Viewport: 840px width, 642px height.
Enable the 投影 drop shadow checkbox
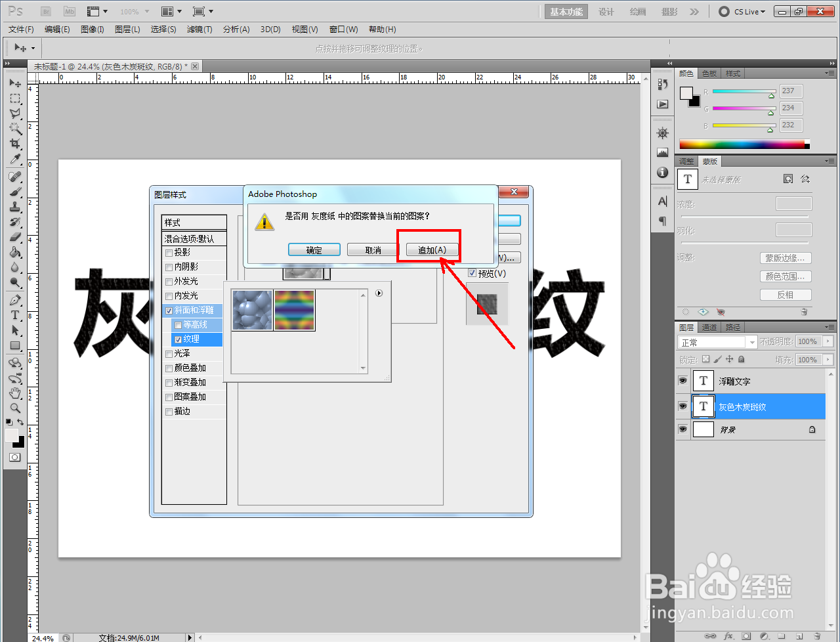(169, 253)
